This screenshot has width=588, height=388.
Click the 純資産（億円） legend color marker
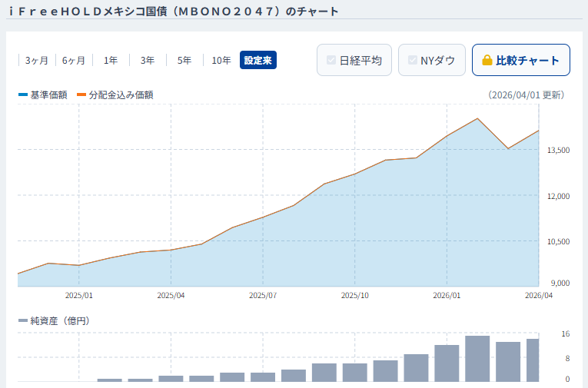[x=23, y=320]
